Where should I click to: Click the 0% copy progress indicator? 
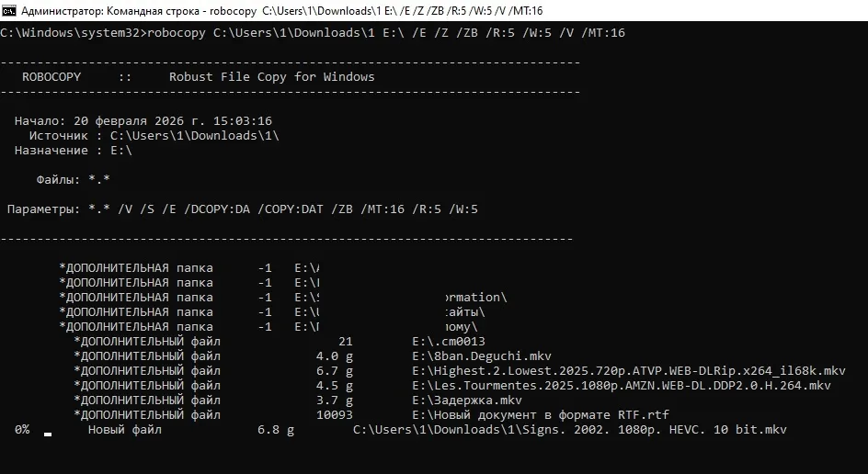pos(22,430)
